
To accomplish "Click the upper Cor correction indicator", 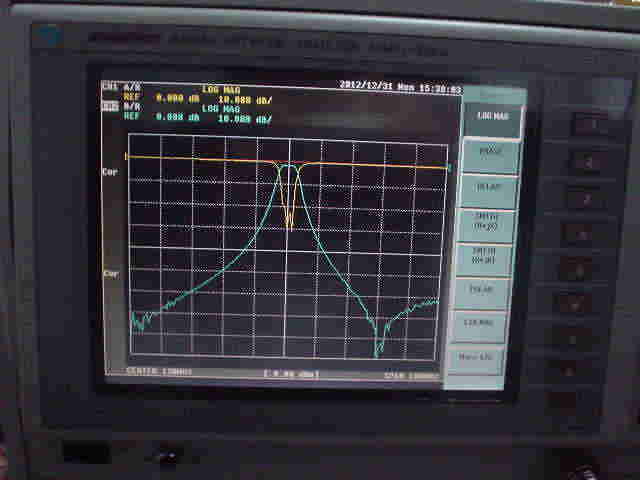I will 110,172.
